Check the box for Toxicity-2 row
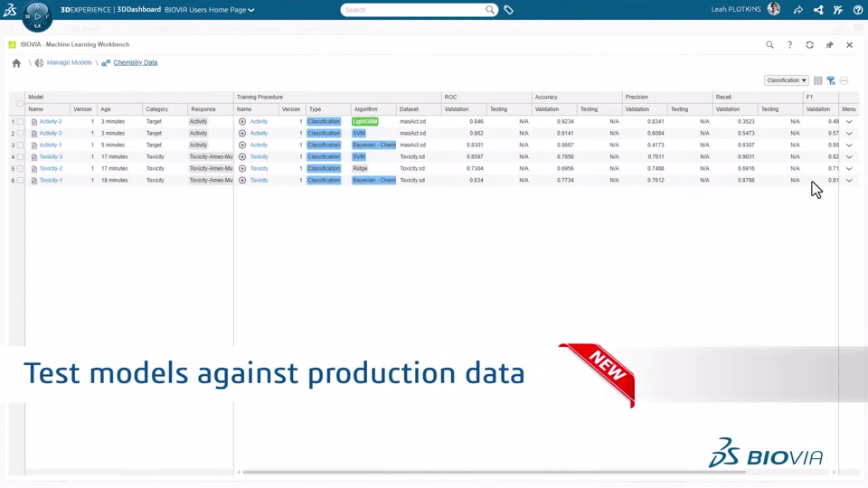The height and width of the screenshot is (488, 868). pos(20,169)
